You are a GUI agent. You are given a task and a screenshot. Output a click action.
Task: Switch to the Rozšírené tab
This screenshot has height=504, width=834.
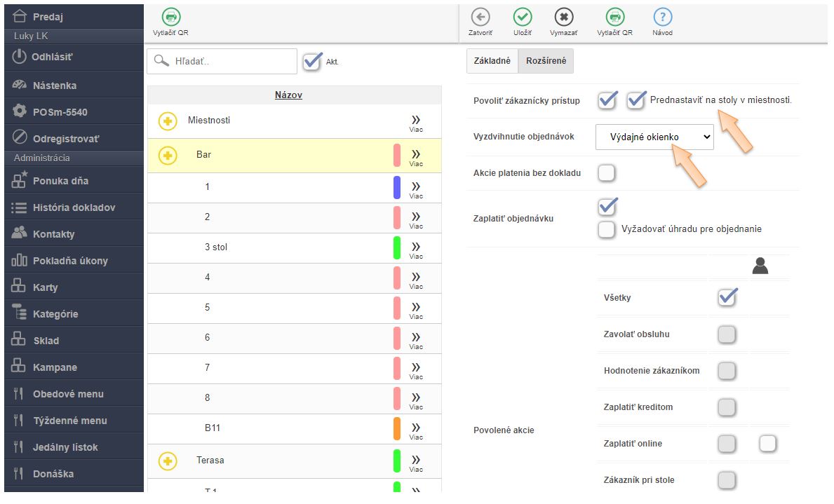(x=546, y=62)
